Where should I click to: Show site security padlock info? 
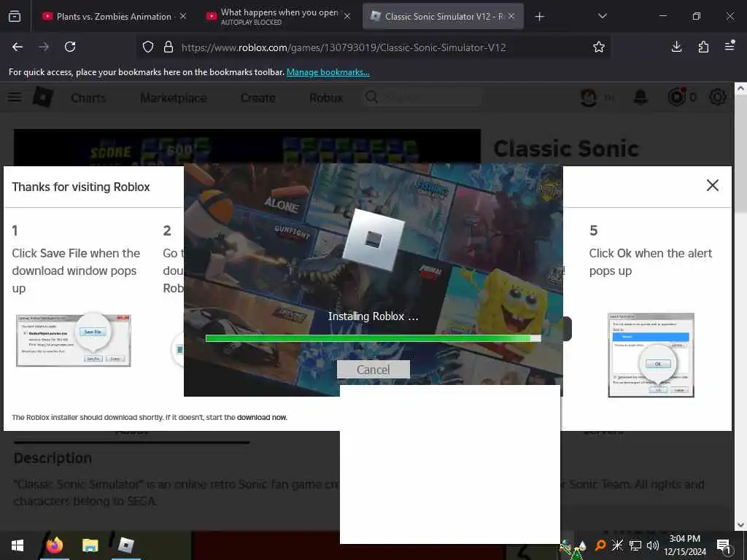tap(169, 47)
